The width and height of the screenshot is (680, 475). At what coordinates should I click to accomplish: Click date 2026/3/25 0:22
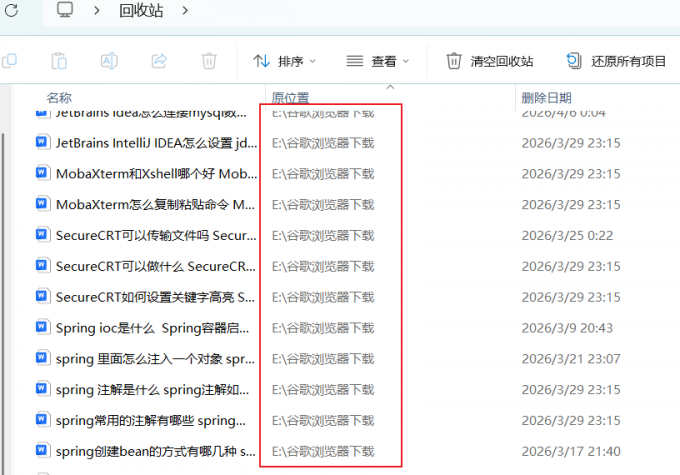point(567,235)
